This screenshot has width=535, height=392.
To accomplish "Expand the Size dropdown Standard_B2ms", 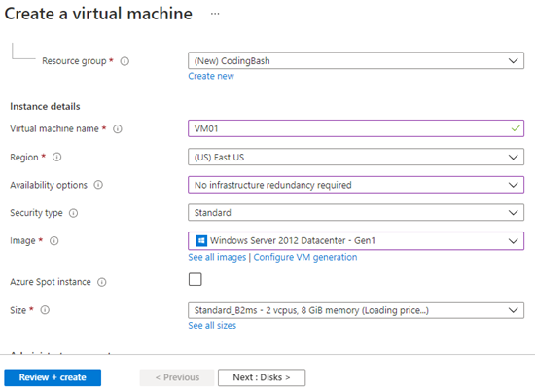I will pyautogui.click(x=356, y=310).
